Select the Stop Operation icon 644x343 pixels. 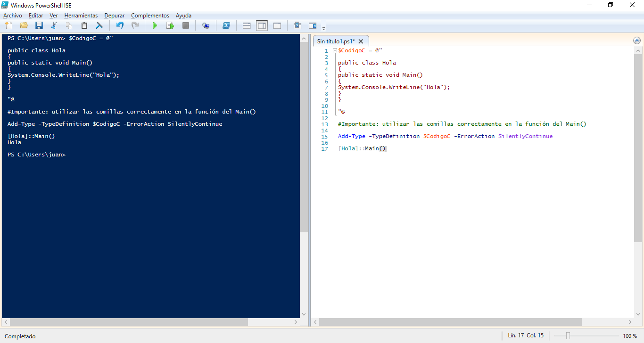coord(186,25)
